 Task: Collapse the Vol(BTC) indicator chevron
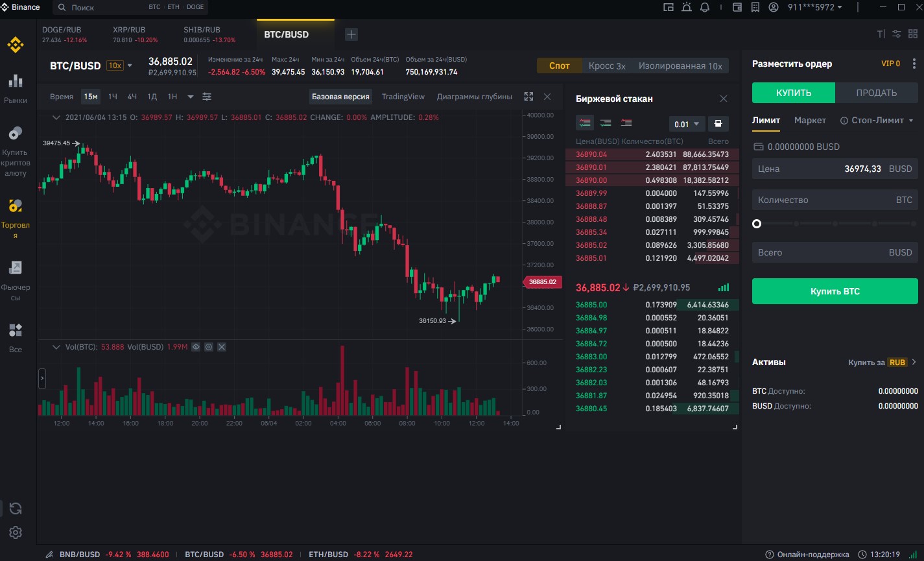click(56, 347)
